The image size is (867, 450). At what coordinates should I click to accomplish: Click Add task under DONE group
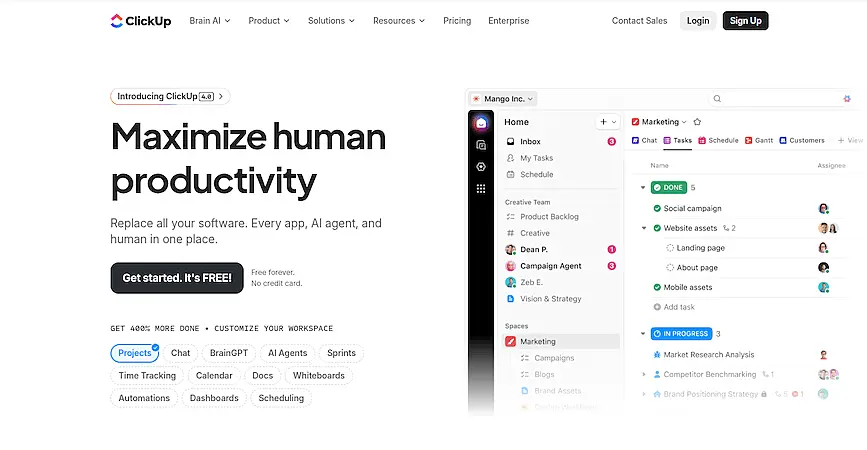(x=673, y=307)
